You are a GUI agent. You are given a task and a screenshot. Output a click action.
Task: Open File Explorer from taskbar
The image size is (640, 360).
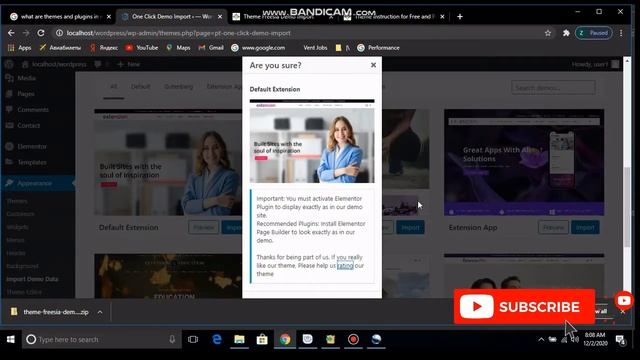click(239, 340)
